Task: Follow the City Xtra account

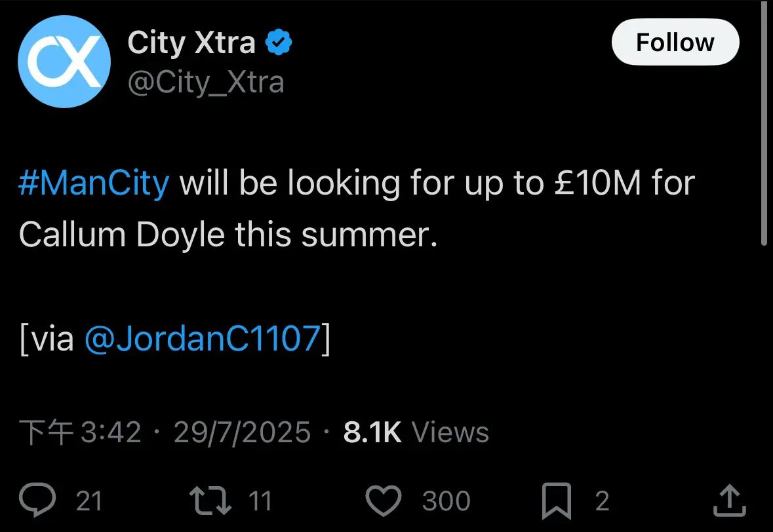Action: point(675,43)
